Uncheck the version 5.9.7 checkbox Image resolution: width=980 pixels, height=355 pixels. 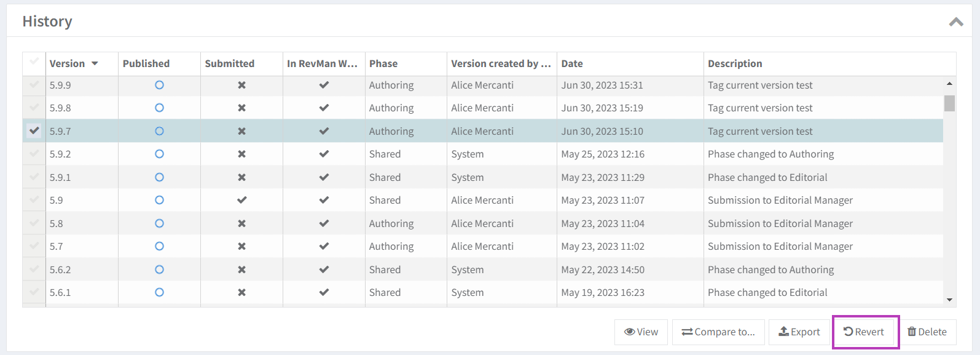click(34, 130)
